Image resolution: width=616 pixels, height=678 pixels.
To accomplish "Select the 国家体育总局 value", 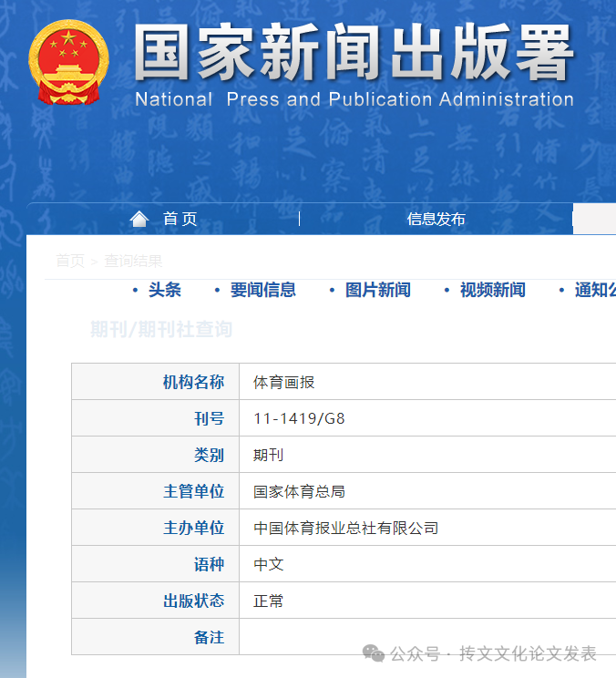I will 299,491.
